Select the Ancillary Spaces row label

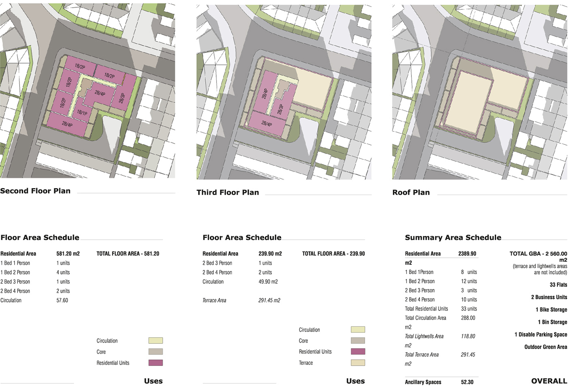click(x=423, y=382)
